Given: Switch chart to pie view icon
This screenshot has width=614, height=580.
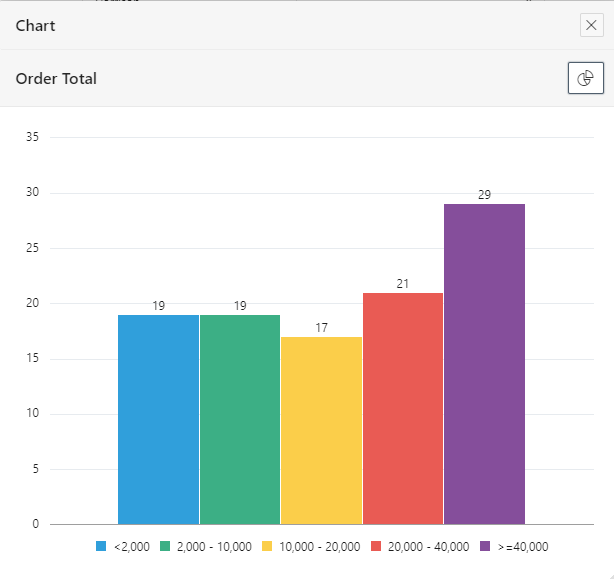Looking at the screenshot, I should (x=585, y=78).
